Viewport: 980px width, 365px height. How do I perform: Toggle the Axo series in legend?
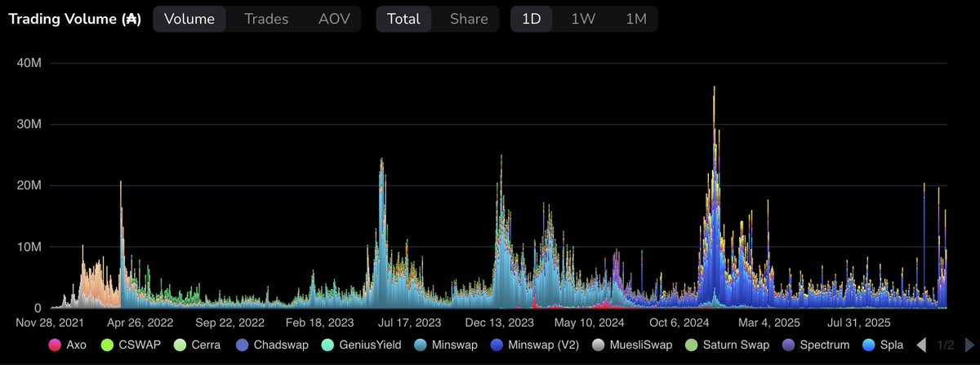(x=66, y=345)
